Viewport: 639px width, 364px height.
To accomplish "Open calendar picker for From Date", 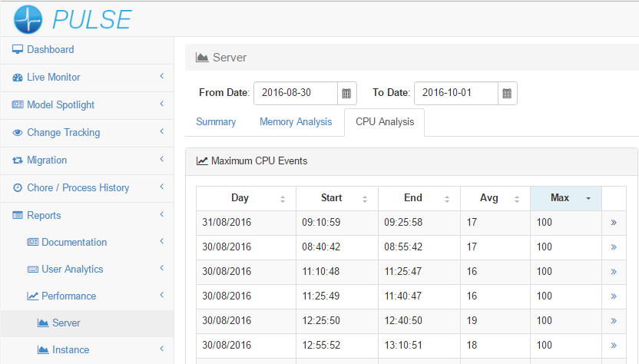I will [346, 93].
